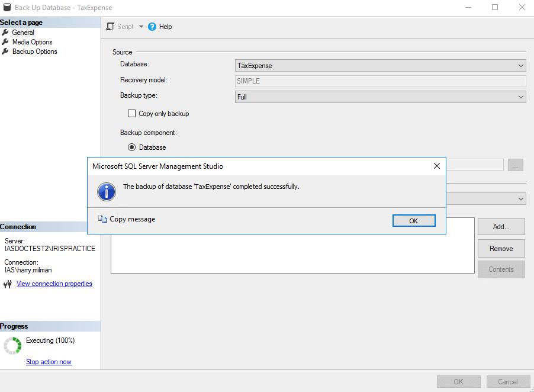The width and height of the screenshot is (534, 392).
Task: Click the information icon in the message dialog
Action: [x=107, y=191]
